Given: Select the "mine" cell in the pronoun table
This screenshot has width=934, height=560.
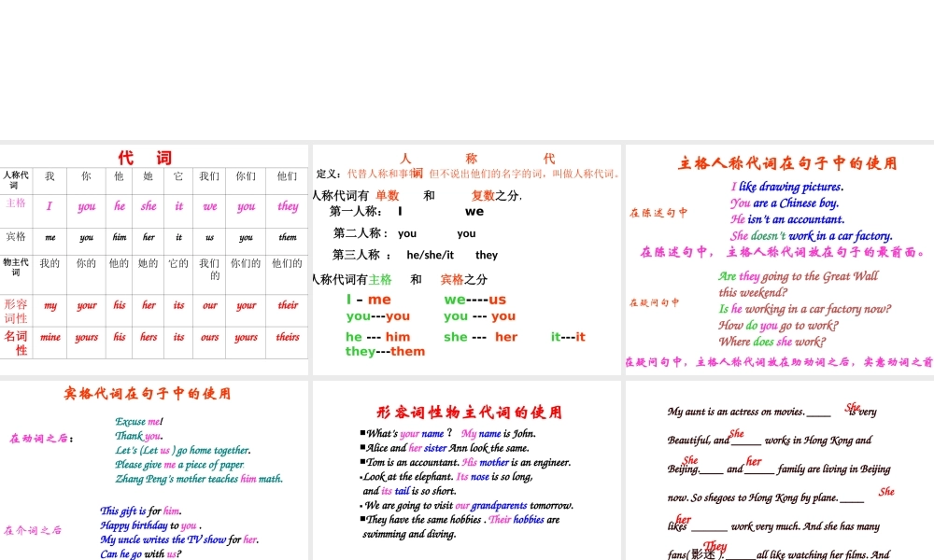Looking at the screenshot, I should click(x=50, y=338).
